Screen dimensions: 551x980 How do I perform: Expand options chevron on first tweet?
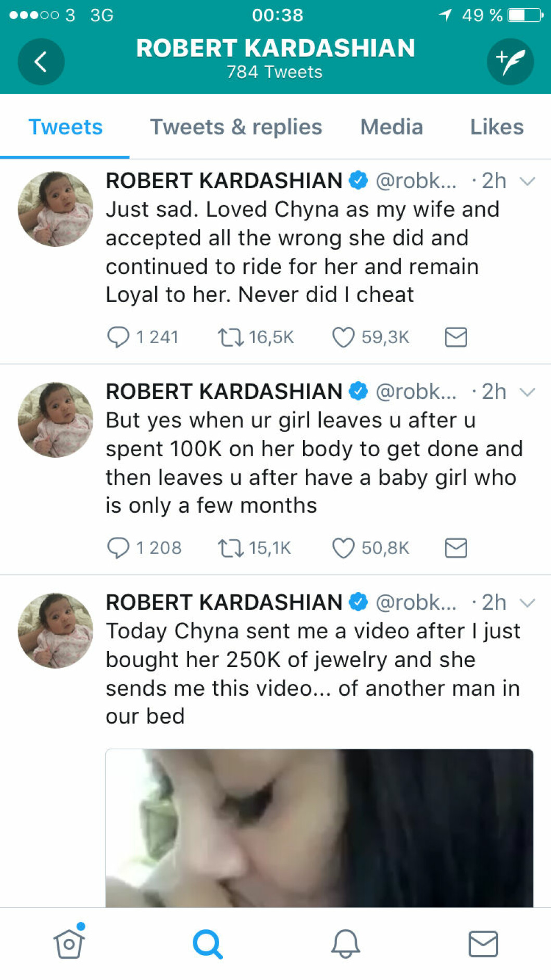[x=528, y=181]
